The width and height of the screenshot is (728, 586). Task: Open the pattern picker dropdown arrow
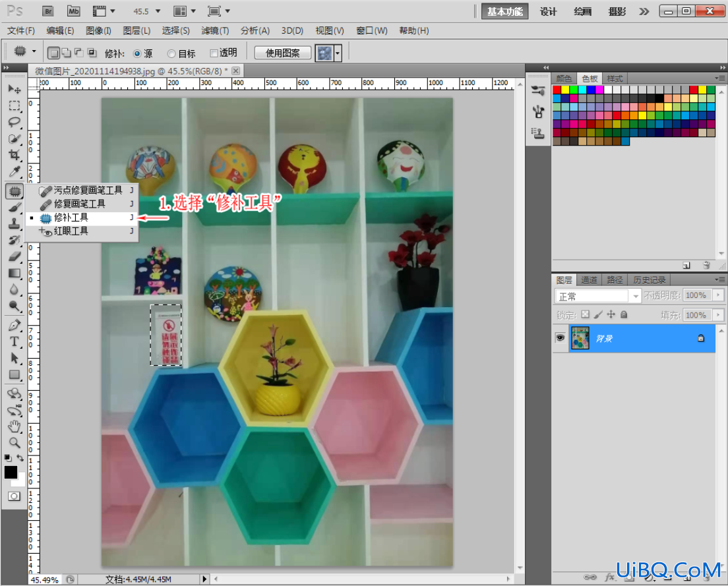pyautogui.click(x=338, y=53)
